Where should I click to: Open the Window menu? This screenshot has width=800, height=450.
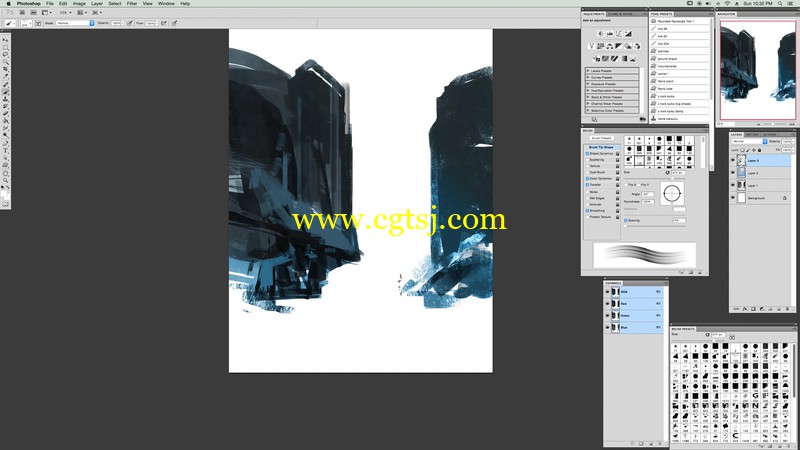pyautogui.click(x=166, y=4)
